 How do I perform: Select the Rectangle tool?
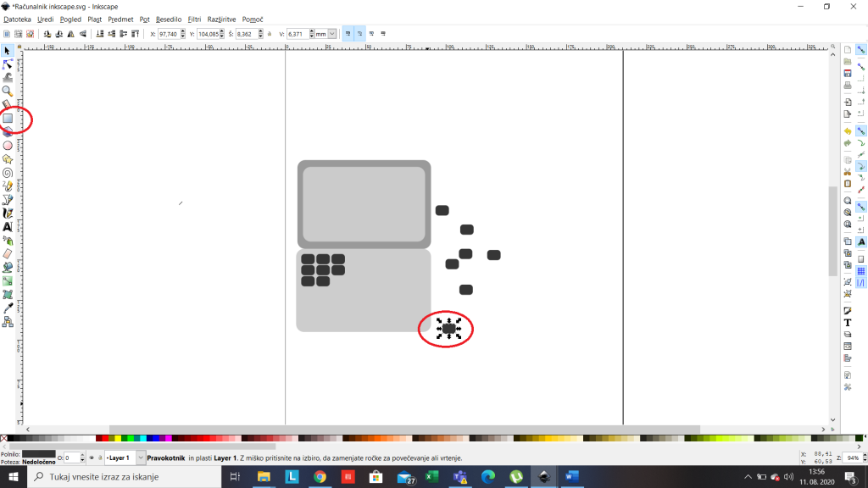pos(8,119)
